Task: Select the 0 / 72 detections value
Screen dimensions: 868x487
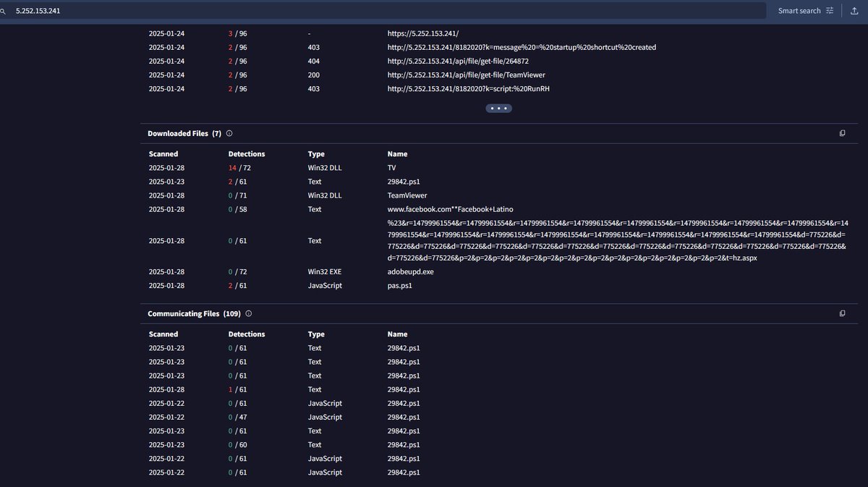Action: pyautogui.click(x=237, y=272)
